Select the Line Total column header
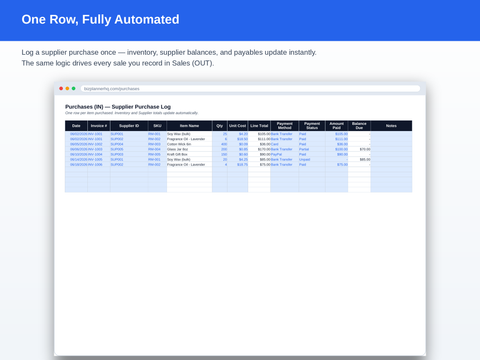 pos(259,126)
